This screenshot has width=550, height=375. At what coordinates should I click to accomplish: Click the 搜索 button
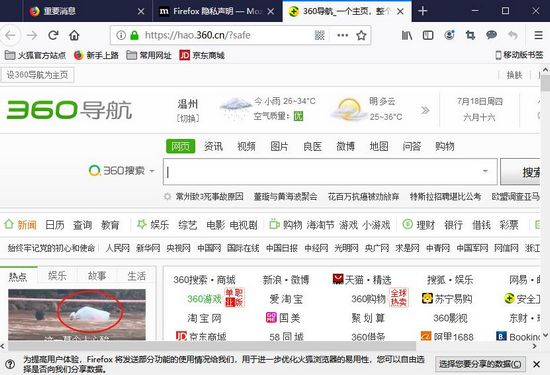coord(520,172)
